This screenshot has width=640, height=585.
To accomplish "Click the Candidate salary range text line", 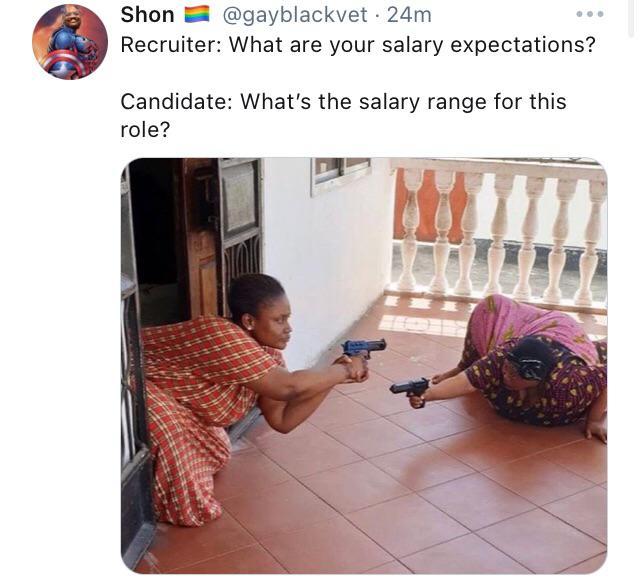I will [343, 102].
